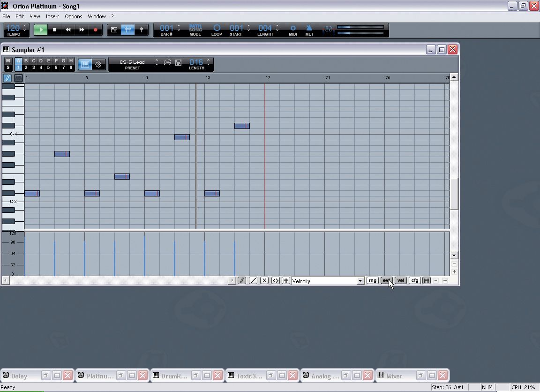
Task: Click the BAR # stepper arrows
Action: pos(179,28)
